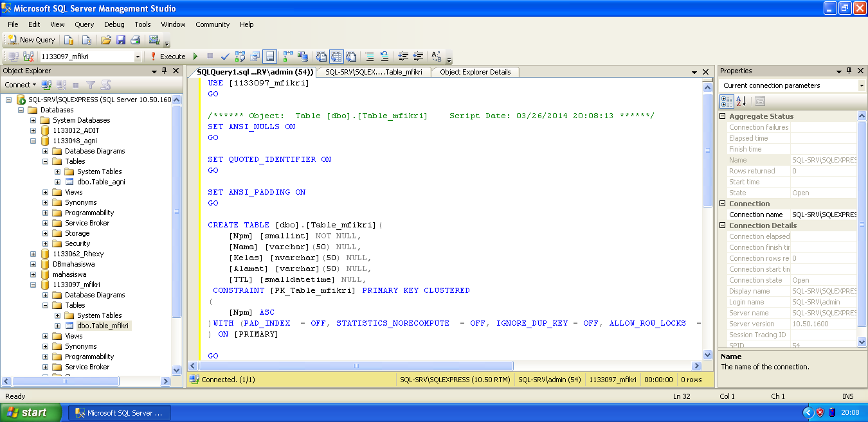Start debugging with the green play icon

click(195, 57)
